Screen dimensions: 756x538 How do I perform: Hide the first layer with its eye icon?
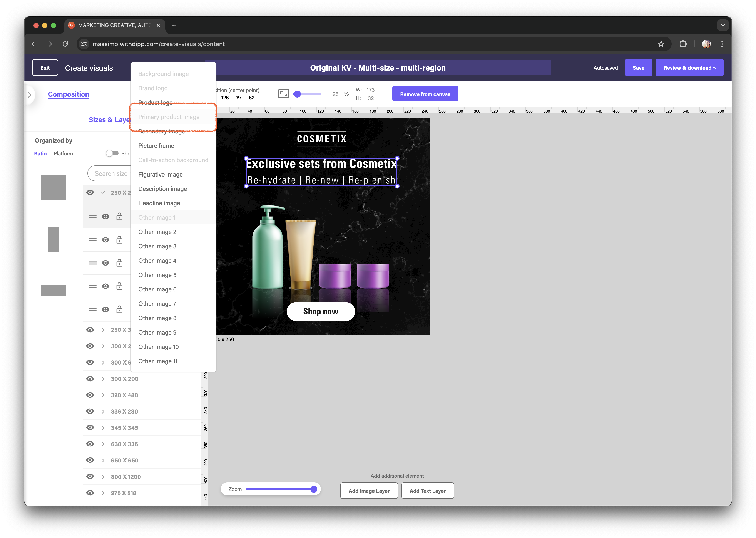point(105,217)
